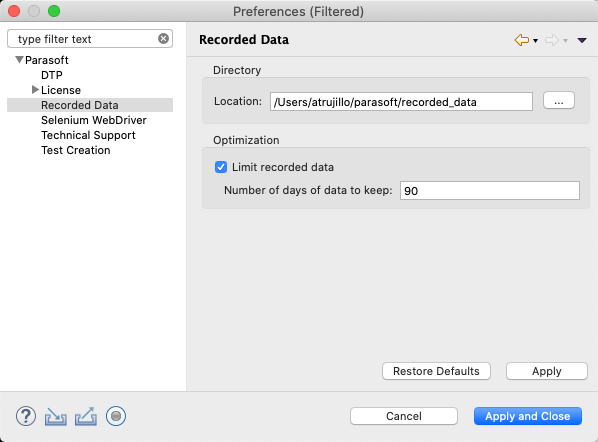Select Selenium WebDriver preferences page
Image resolution: width=598 pixels, height=442 pixels.
click(x=93, y=120)
